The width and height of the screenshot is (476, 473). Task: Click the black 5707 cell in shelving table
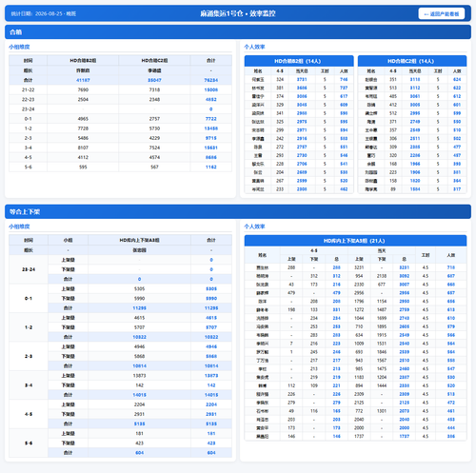pyautogui.click(x=139, y=327)
